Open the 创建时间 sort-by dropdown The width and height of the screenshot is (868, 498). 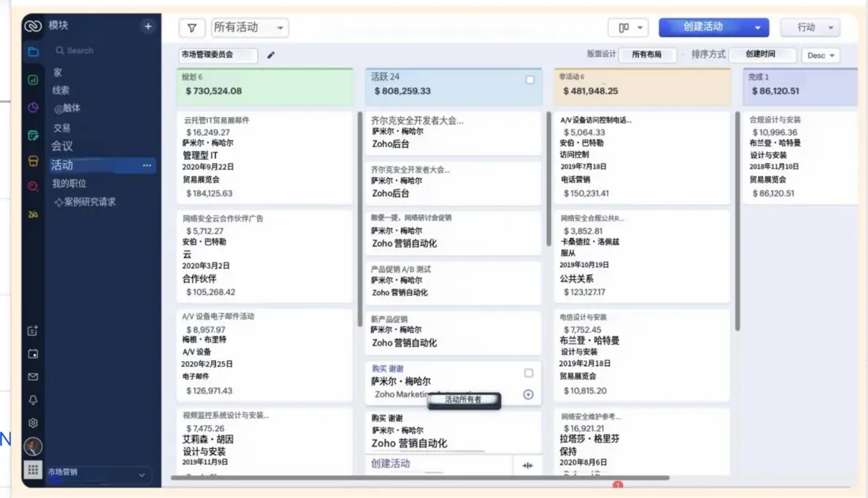pos(762,55)
